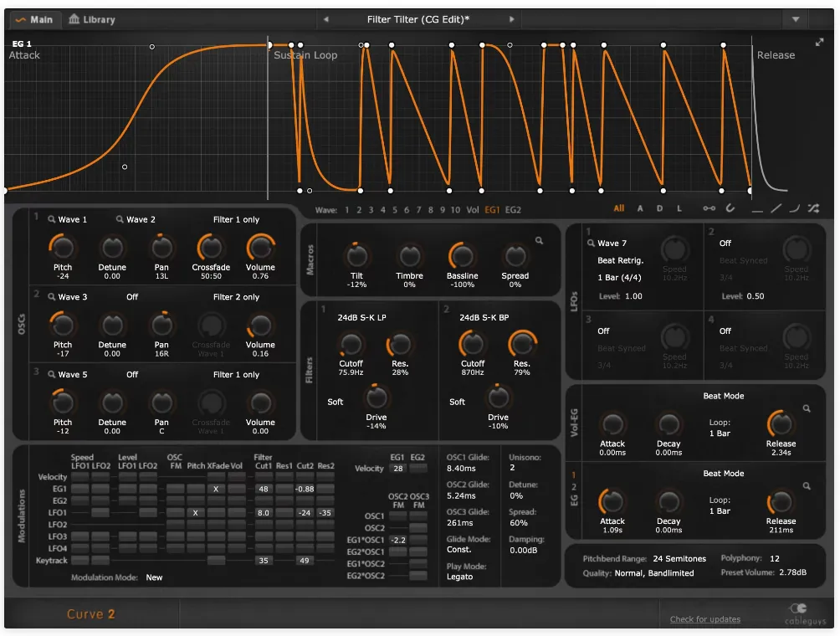Screen dimensions: 840x636
Task: Open the OSC 1 Wave 2 magnifier search
Action: tap(120, 219)
